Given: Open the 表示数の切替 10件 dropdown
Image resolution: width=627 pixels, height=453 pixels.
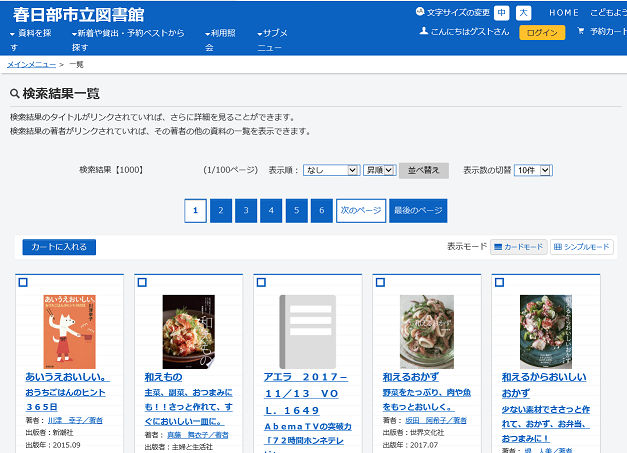Looking at the screenshot, I should point(533,170).
